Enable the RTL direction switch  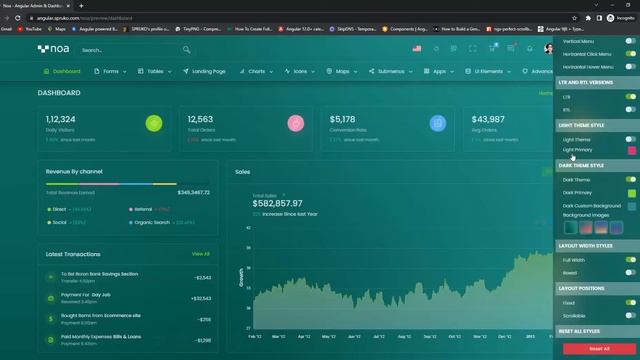(x=631, y=109)
